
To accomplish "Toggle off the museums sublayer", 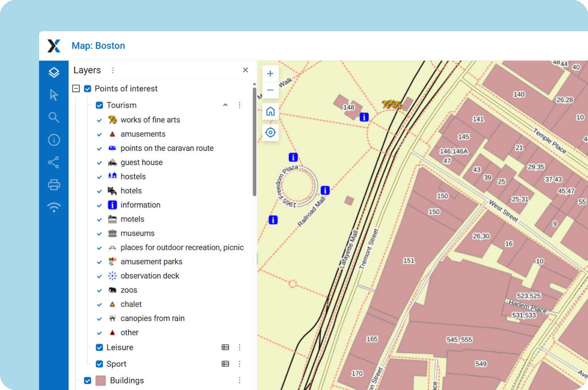I will tap(99, 234).
